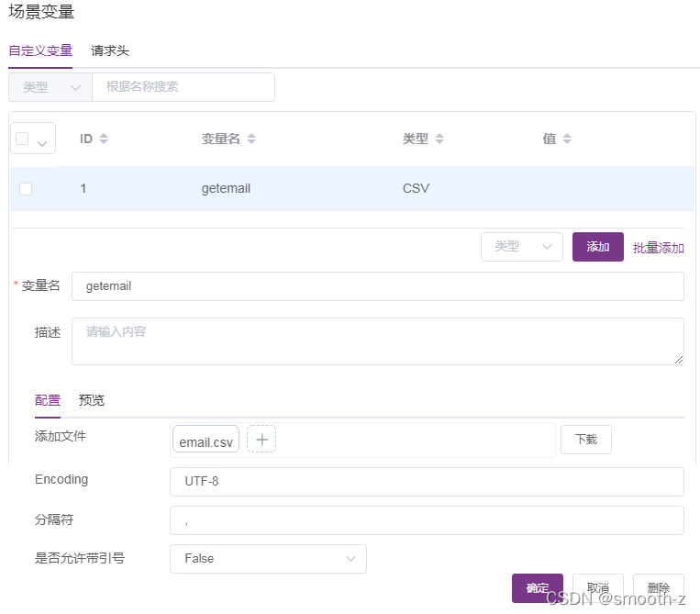Confirm with the 确定 button

click(x=537, y=588)
